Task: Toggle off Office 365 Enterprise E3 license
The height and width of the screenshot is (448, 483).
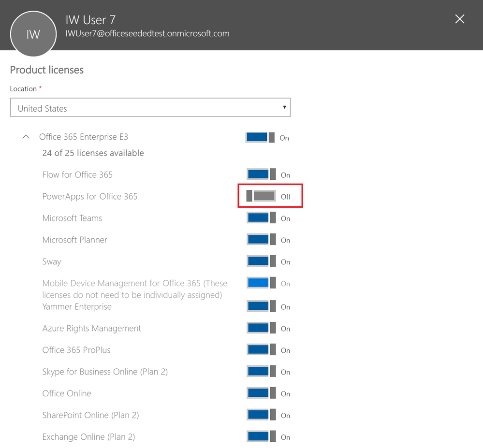Action: [x=260, y=137]
